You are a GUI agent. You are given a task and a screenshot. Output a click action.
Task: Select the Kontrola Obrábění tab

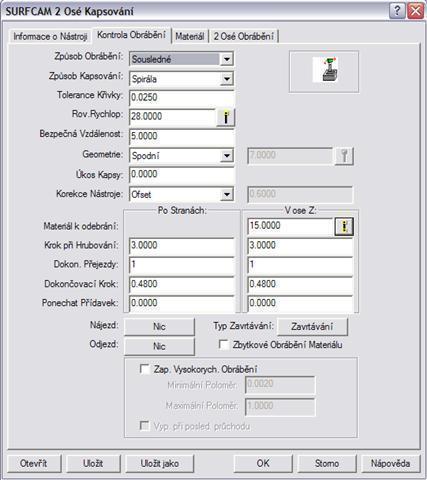pos(131,35)
